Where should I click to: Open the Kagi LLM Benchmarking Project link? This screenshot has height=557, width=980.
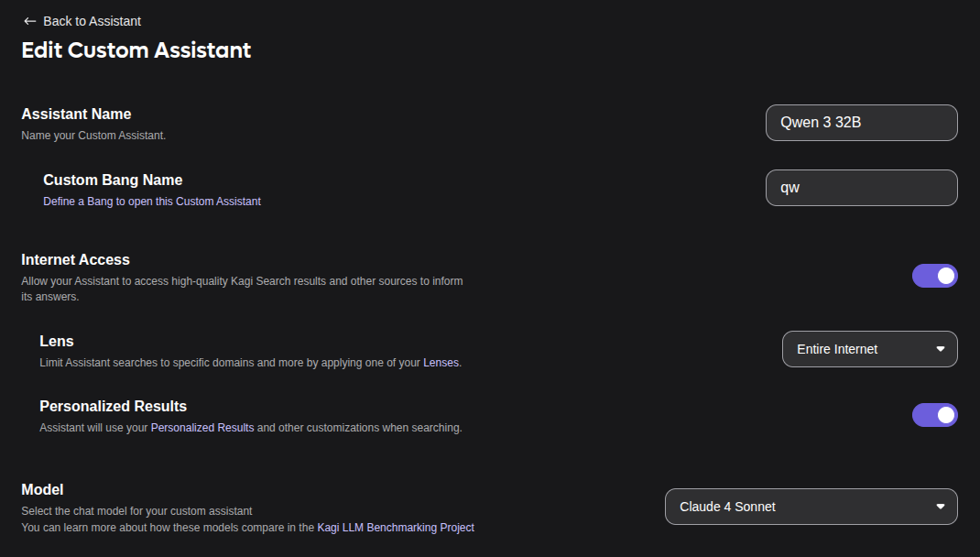click(396, 528)
